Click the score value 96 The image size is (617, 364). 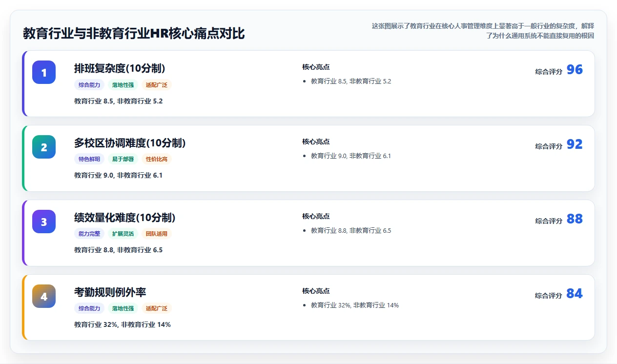(x=575, y=70)
